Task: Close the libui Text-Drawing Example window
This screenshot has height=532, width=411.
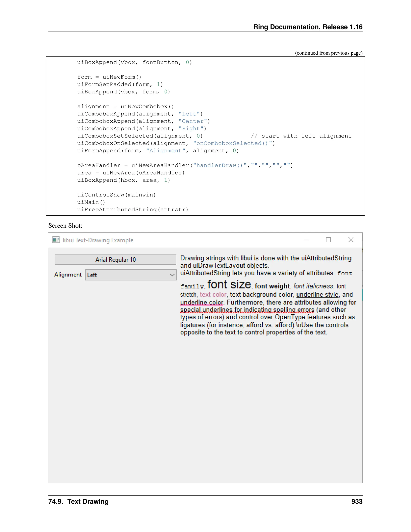Action: coord(351,240)
